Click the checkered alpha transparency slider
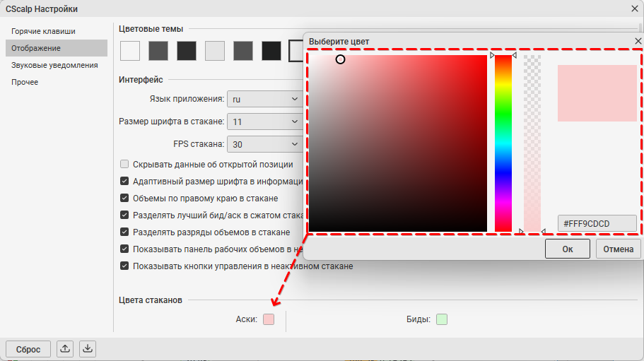 (x=532, y=143)
